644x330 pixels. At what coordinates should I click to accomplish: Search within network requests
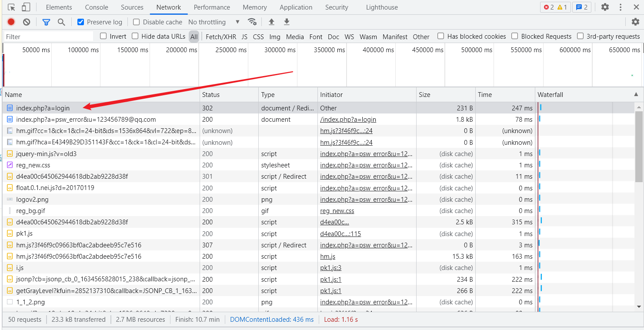(x=60, y=22)
